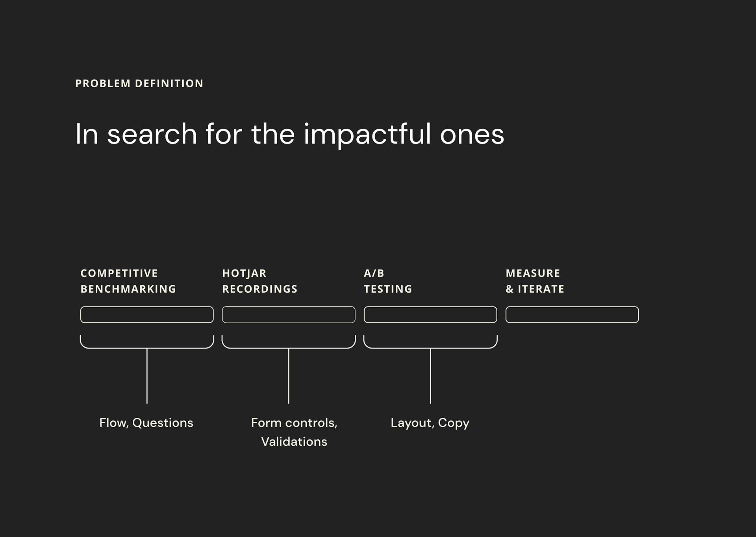This screenshot has height=537, width=756.
Task: Click the rounded box under Hotjar Recordings
Action: pyautogui.click(x=289, y=315)
